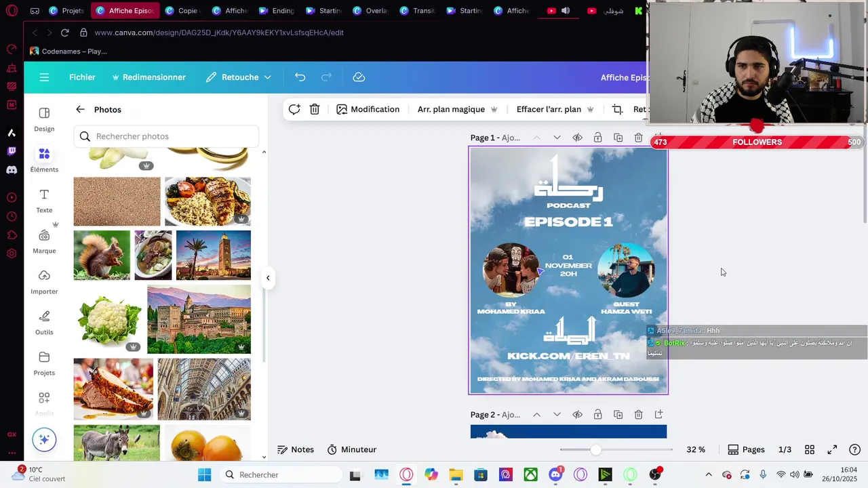Click the 32 % zoom value
Screen dimensions: 868x488
tap(696, 449)
